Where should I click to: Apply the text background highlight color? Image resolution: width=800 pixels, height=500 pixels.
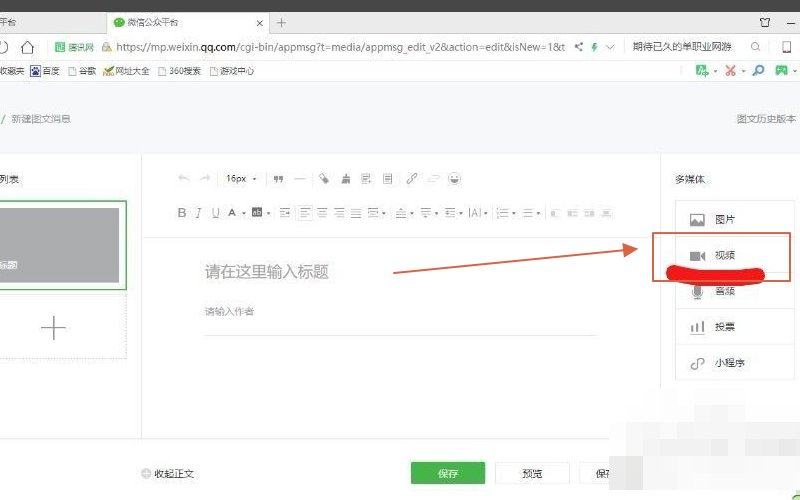tap(257, 212)
